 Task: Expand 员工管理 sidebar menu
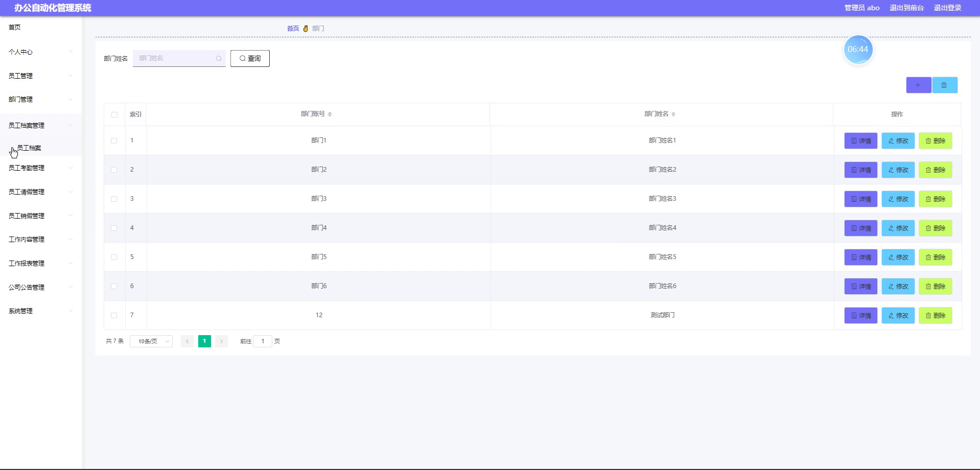coord(41,76)
